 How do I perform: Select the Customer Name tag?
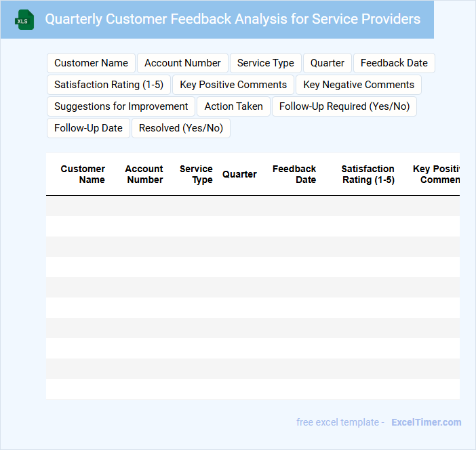point(91,63)
